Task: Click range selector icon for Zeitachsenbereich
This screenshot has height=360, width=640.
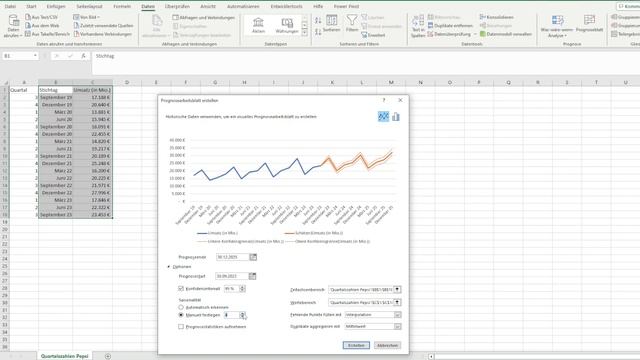Action: click(397, 289)
